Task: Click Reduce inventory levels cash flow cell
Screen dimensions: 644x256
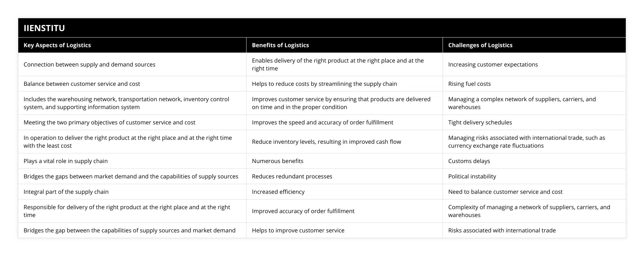Action: 326,142
